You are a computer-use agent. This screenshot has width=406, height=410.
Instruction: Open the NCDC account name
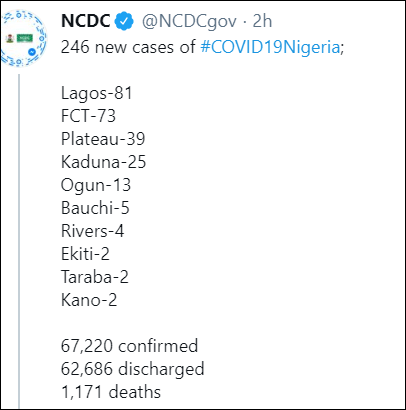[86, 21]
